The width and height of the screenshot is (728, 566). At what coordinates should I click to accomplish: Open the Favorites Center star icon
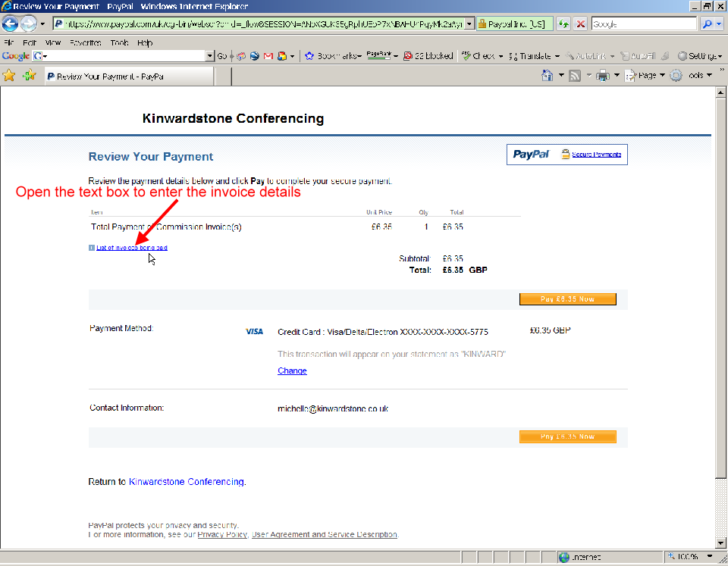click(9, 75)
